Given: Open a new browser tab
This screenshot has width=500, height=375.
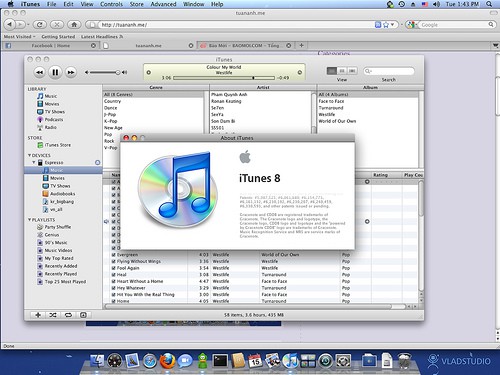Looking at the screenshot, I should point(301,45).
